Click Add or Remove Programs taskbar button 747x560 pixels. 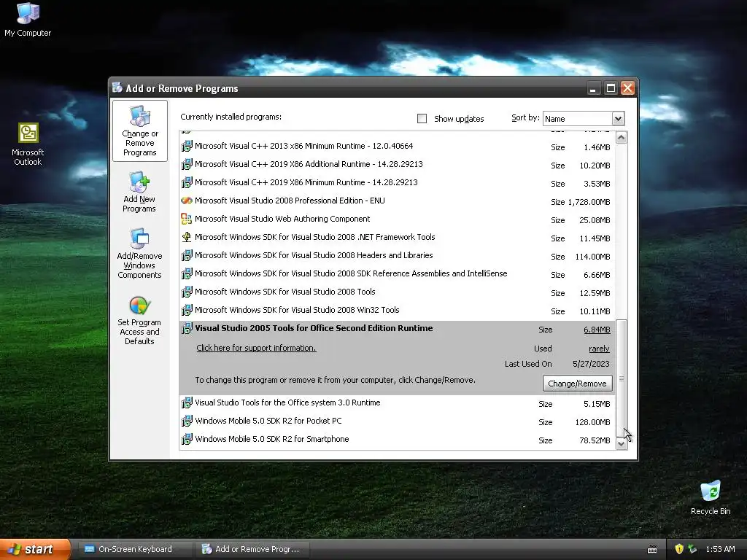pyautogui.click(x=252, y=549)
